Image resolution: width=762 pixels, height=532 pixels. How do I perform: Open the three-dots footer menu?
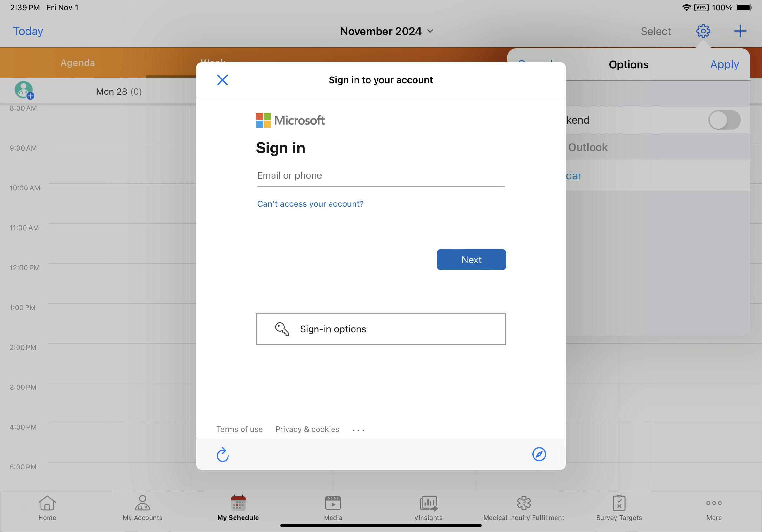(x=358, y=430)
